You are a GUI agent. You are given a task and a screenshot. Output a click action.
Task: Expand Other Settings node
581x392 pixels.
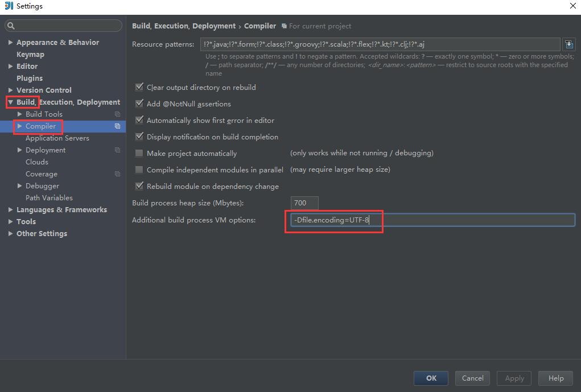click(10, 233)
